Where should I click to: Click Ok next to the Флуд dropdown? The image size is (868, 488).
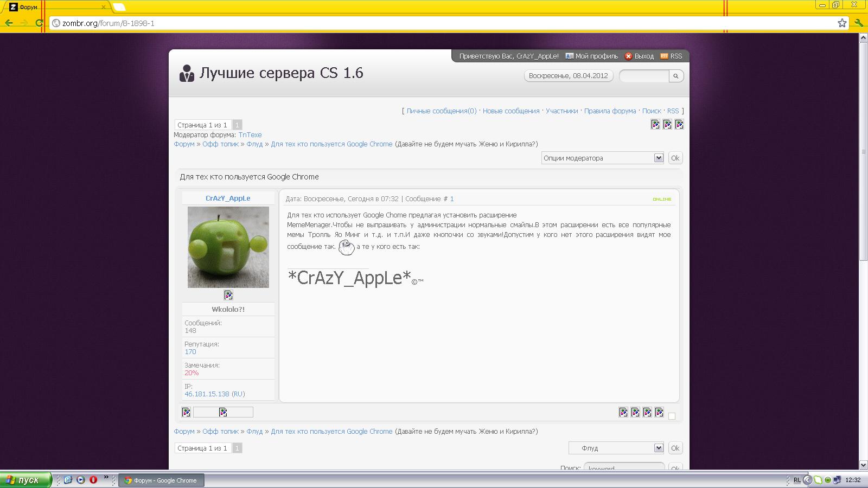coord(675,448)
